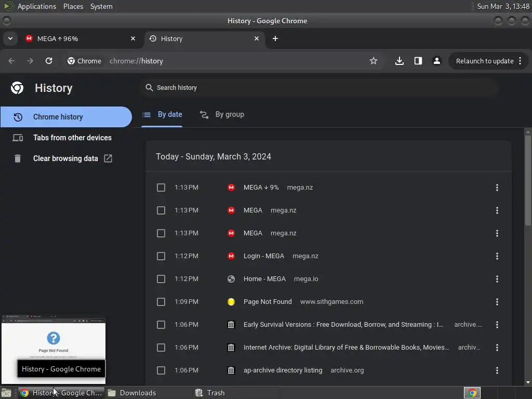Screen dimensions: 532x399
Task: Click the history page vertical scrollbar
Action: coord(528,180)
